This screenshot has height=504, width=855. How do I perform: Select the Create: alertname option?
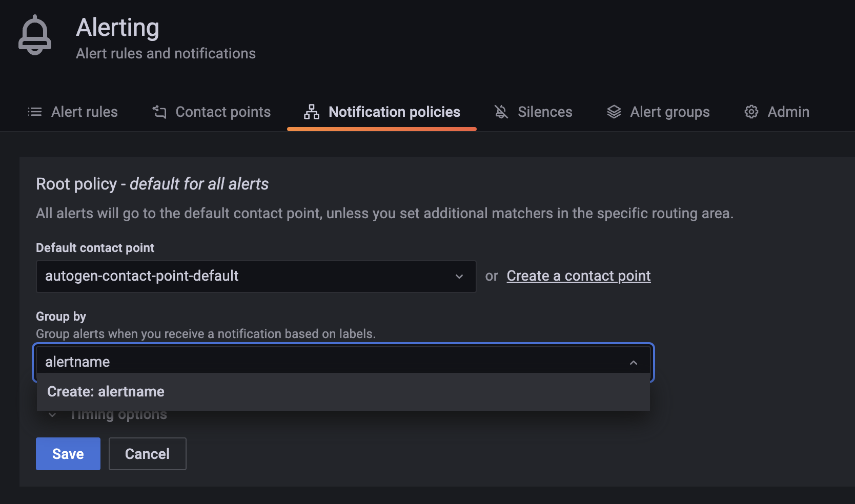coord(106,391)
